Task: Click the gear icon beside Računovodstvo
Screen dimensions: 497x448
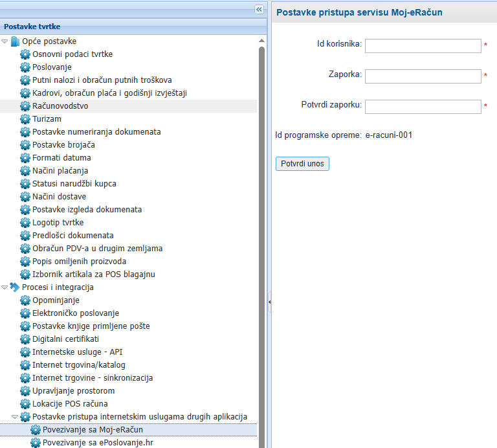Action: pyautogui.click(x=25, y=106)
